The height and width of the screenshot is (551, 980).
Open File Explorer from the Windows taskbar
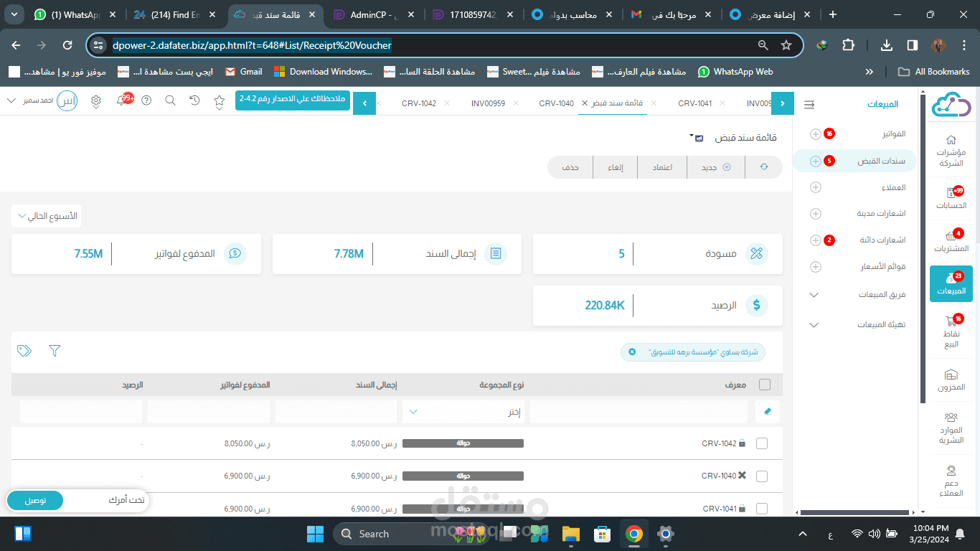[570, 534]
